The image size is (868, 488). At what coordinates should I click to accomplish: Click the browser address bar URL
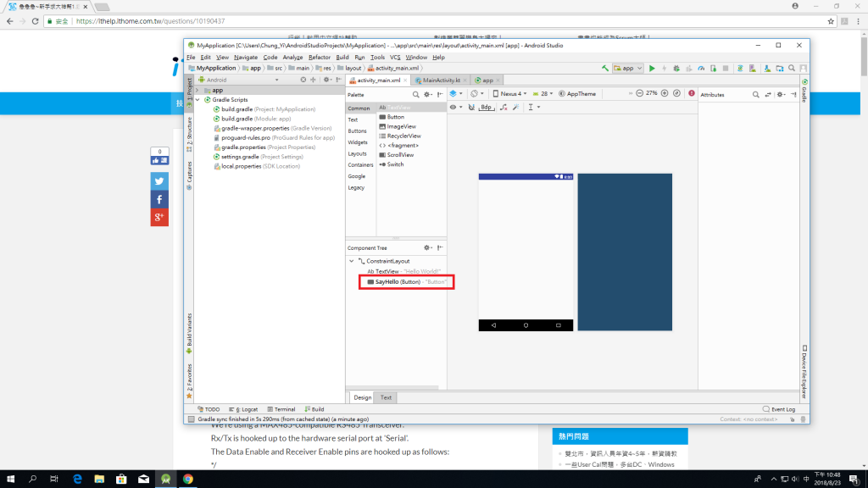pyautogui.click(x=151, y=21)
